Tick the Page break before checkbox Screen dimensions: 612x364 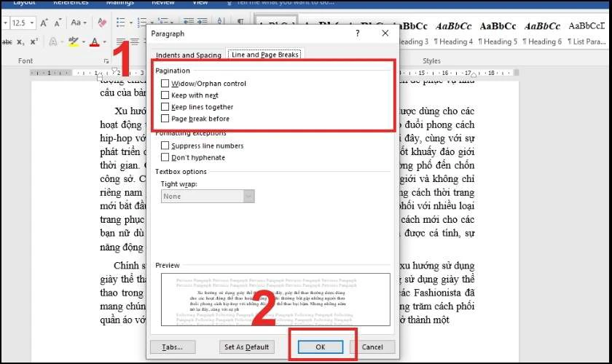tap(165, 119)
